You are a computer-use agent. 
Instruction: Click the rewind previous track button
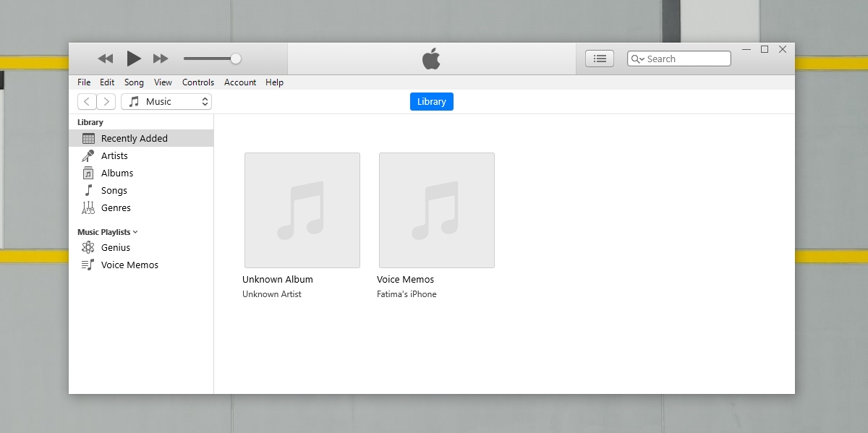tap(106, 59)
